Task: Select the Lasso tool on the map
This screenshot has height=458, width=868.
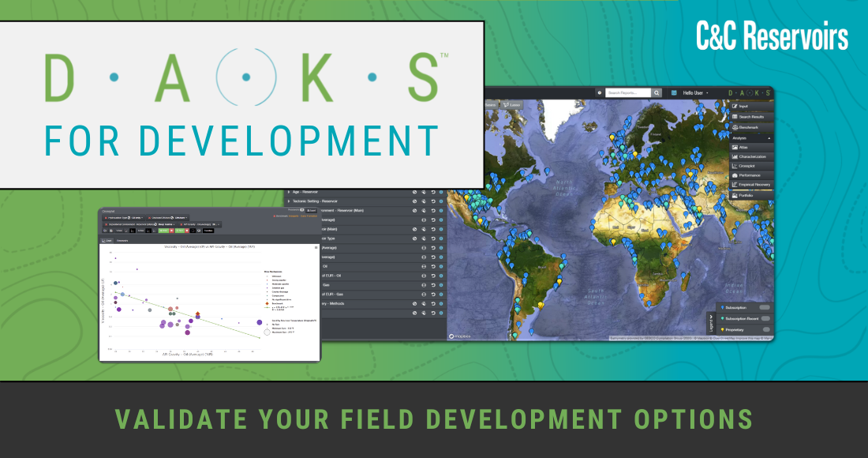Action: point(512,105)
